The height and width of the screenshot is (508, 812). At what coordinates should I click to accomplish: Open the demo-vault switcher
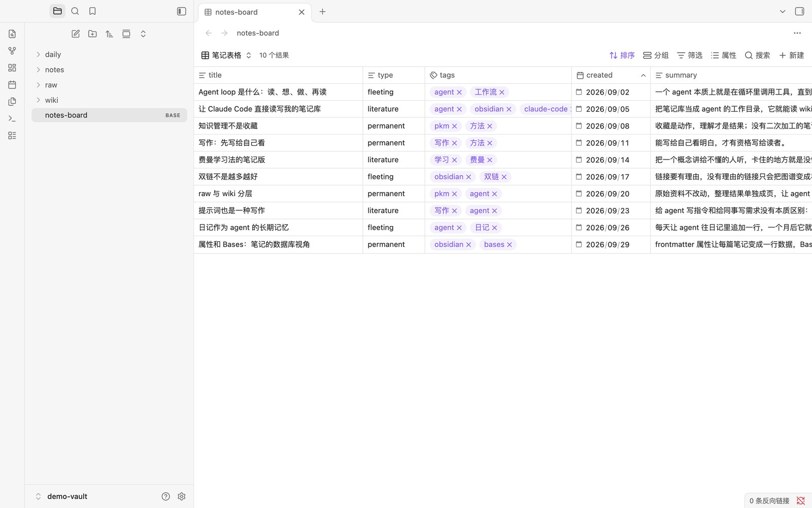[61, 496]
